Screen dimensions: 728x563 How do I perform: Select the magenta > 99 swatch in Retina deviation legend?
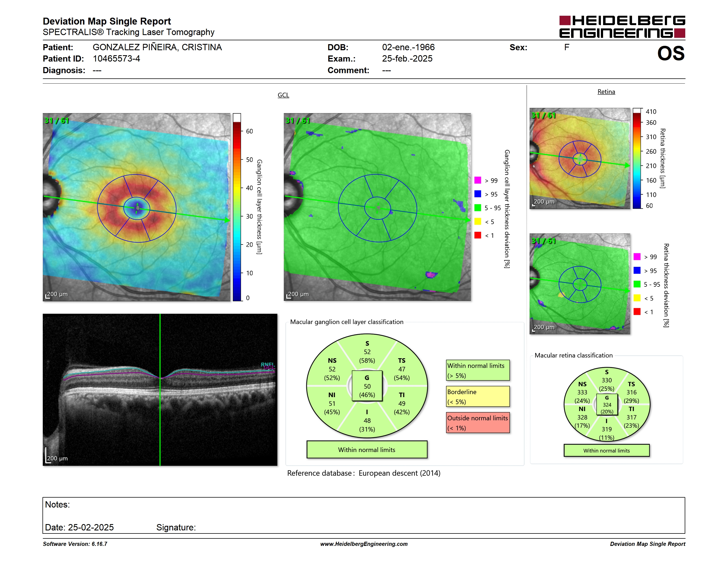point(637,256)
